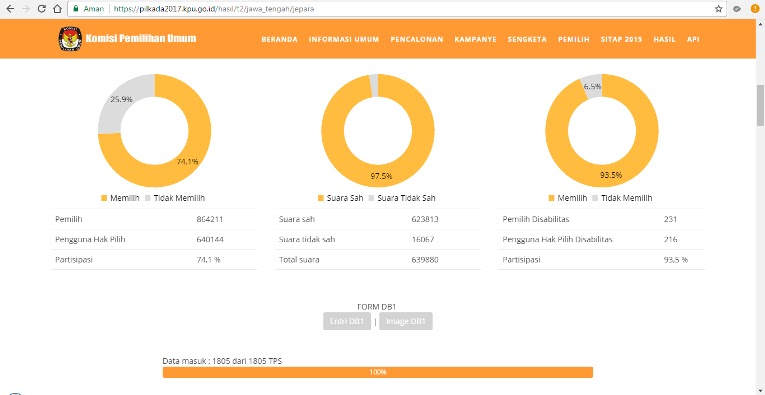This screenshot has height=395, width=765.
Task: Click the 97.5% slice of the votes donut
Action: [381, 176]
